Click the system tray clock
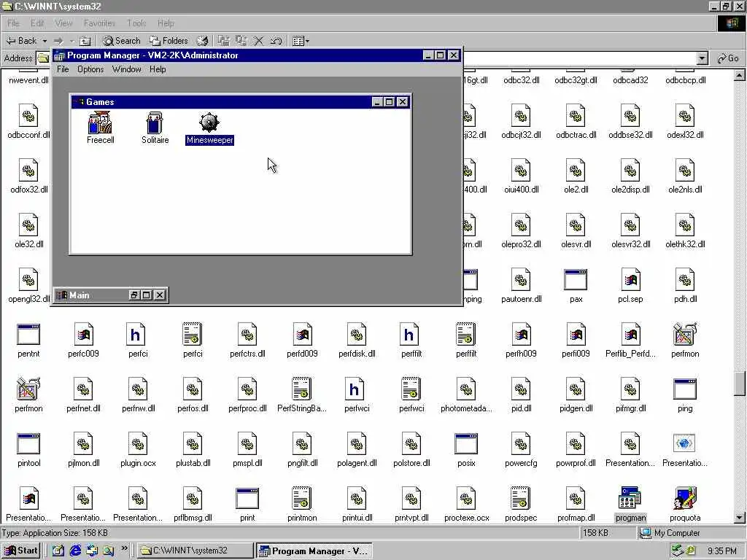The height and width of the screenshot is (560, 747). pyautogui.click(x=721, y=551)
